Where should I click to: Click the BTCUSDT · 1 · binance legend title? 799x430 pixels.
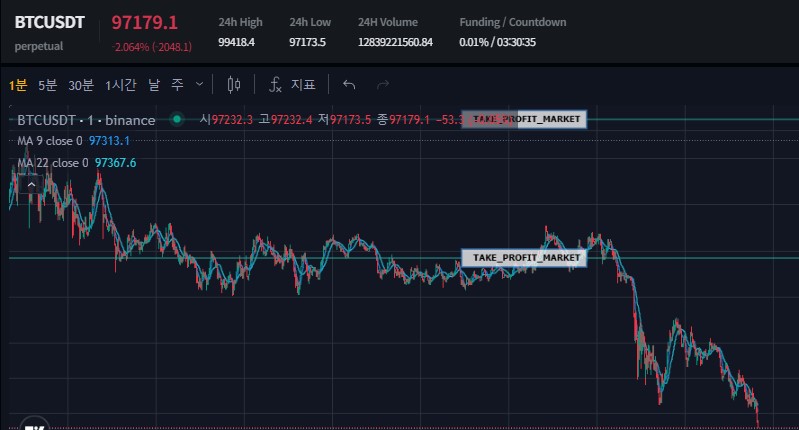pyautogui.click(x=86, y=120)
